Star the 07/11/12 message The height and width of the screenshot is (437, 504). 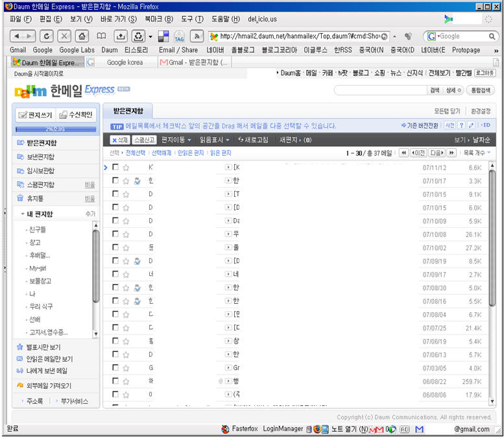point(126,168)
